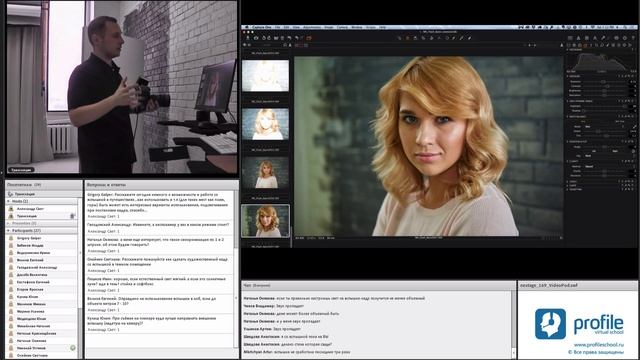Open the File menu

tap(278, 27)
